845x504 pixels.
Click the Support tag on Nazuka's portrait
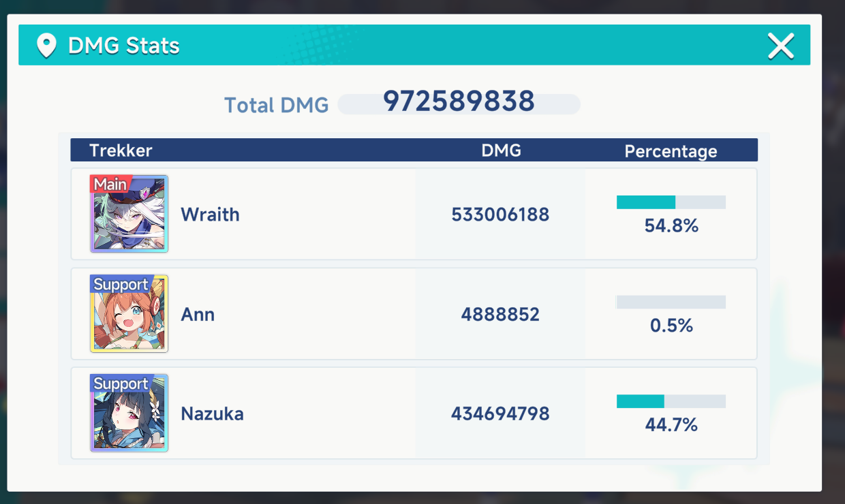click(x=121, y=383)
